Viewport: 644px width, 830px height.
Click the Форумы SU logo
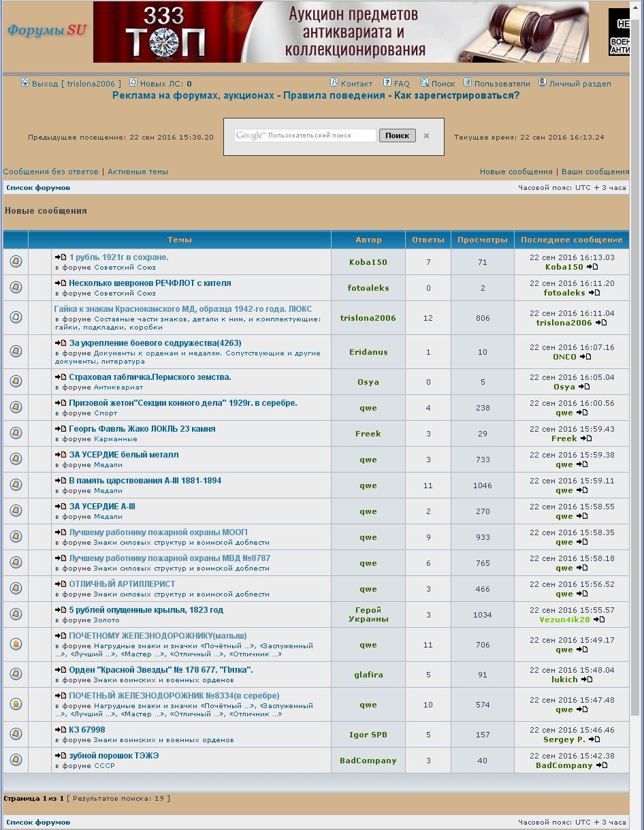(x=47, y=31)
